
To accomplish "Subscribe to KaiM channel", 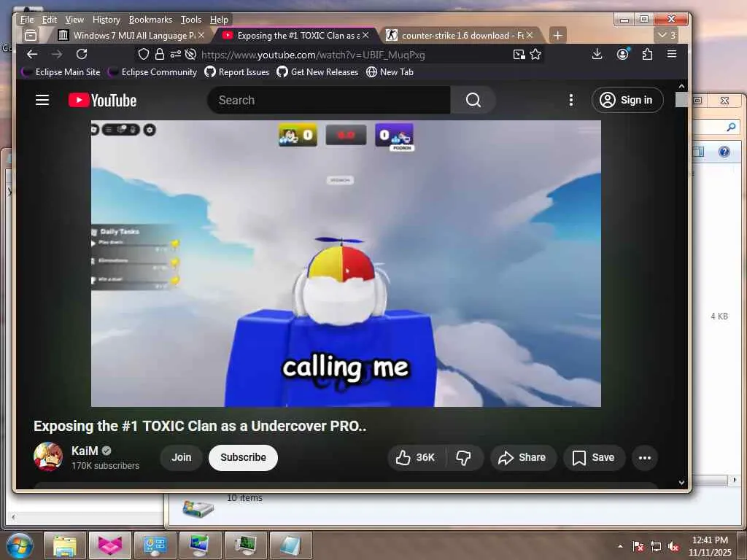I will [x=243, y=458].
